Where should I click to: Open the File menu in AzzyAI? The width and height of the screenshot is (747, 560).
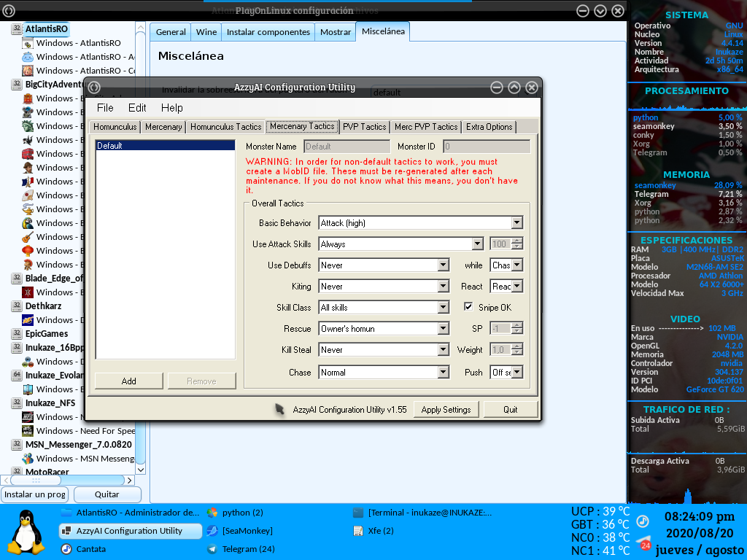pyautogui.click(x=105, y=108)
